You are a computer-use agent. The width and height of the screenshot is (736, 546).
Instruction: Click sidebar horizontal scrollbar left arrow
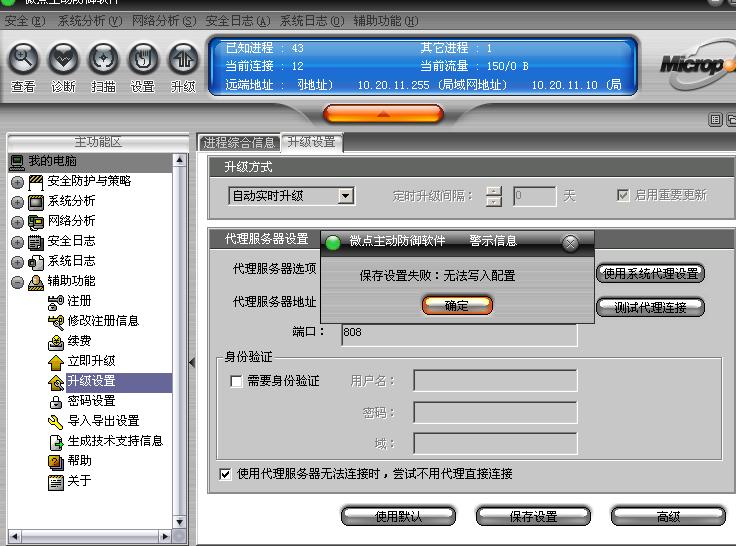click(15, 536)
